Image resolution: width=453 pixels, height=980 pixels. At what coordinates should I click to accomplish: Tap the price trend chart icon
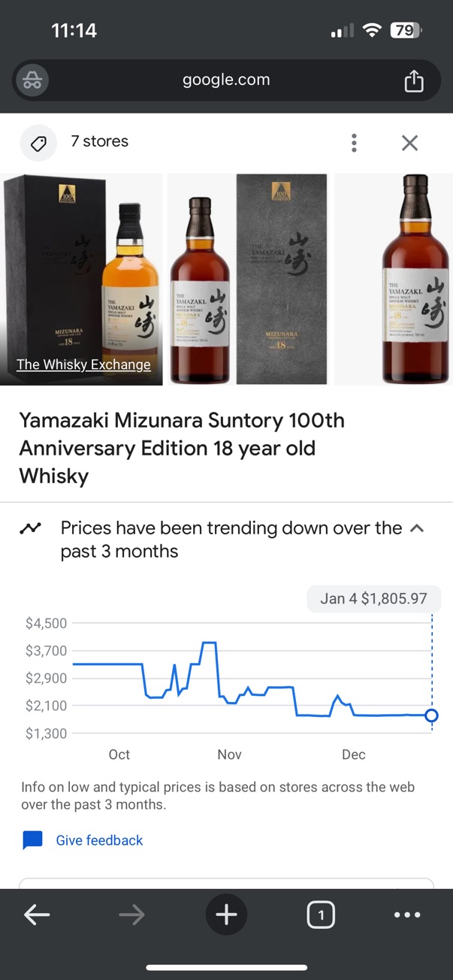tap(31, 528)
